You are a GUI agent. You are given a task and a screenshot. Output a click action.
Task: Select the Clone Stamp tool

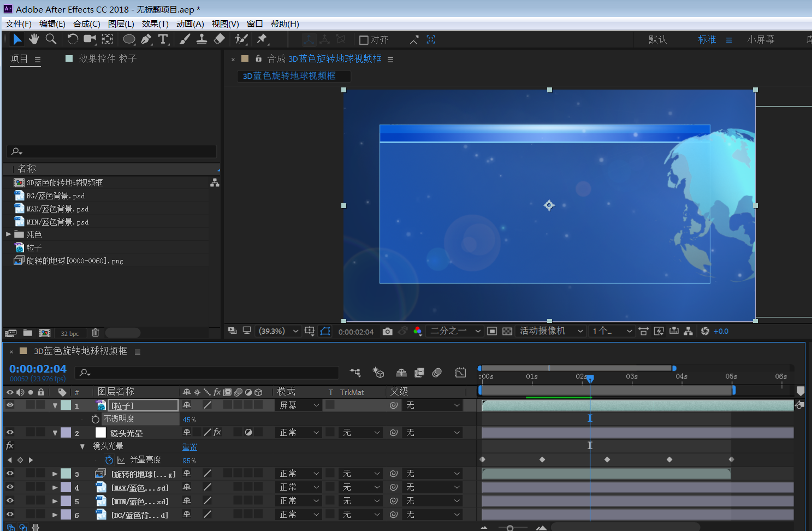(x=201, y=39)
